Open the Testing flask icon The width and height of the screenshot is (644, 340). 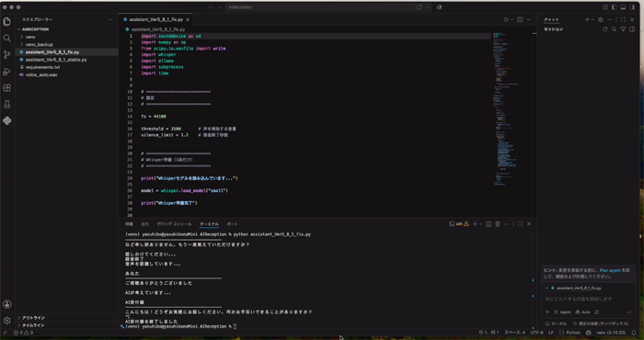click(x=7, y=104)
